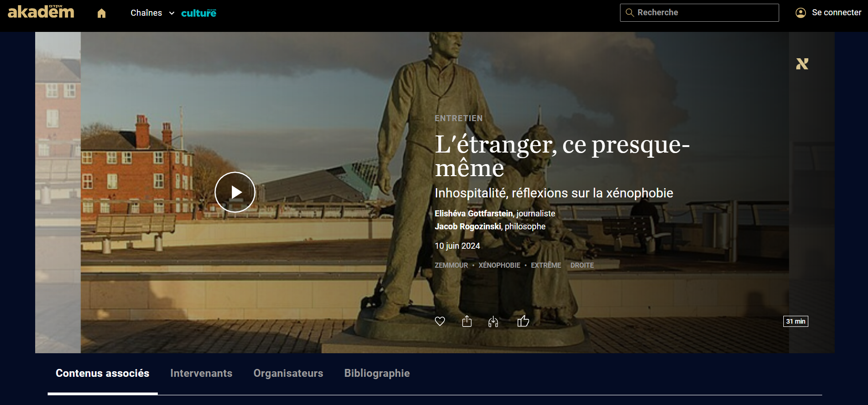Expand the Chaînes dropdown menu
868x405 pixels.
152,13
